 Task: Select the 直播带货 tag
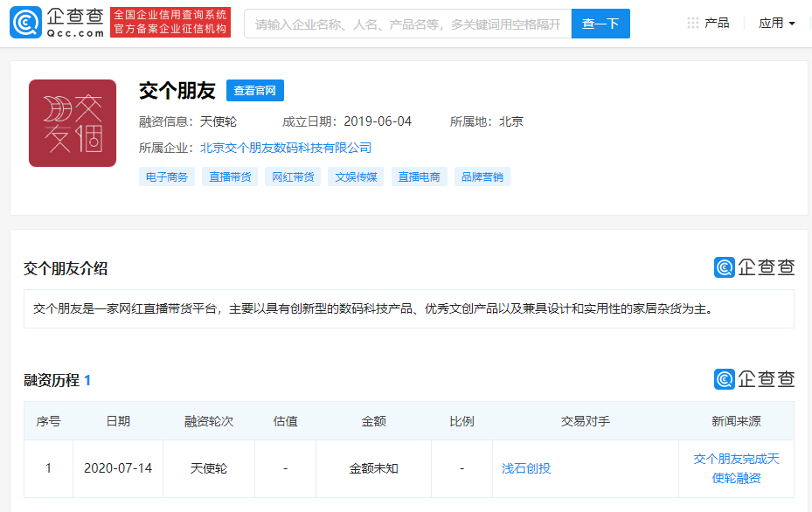point(230,177)
